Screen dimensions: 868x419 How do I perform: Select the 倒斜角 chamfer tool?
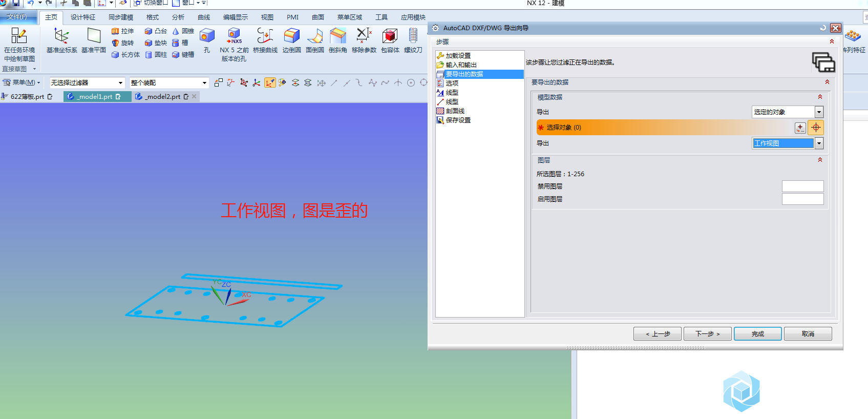tap(338, 41)
